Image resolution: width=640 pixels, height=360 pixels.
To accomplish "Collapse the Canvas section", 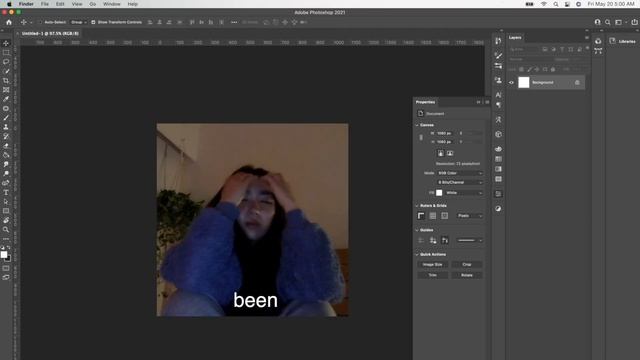I will pos(417,125).
